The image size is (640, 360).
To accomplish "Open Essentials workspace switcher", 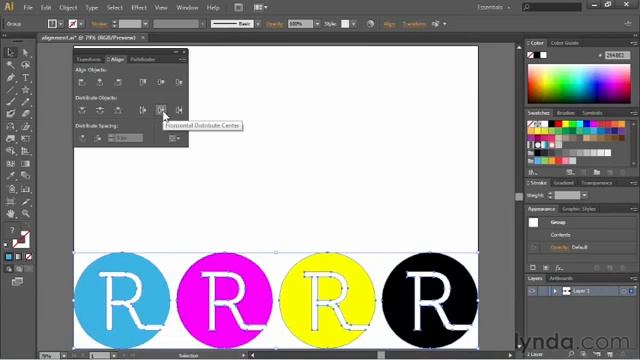I will (494, 7).
